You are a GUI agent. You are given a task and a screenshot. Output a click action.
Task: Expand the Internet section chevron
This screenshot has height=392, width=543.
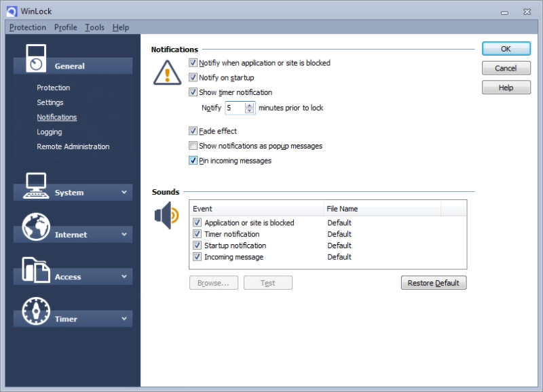[124, 235]
